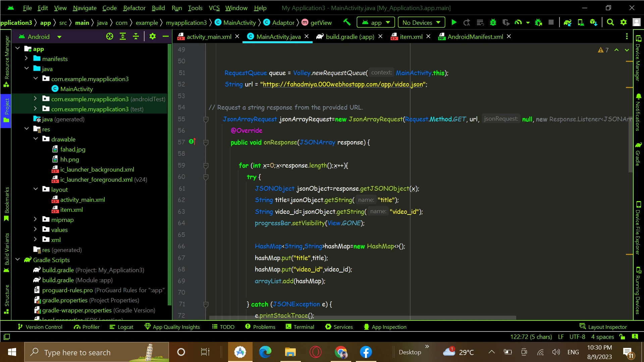Click Attach Debugger to Android Process icon

[538, 22]
